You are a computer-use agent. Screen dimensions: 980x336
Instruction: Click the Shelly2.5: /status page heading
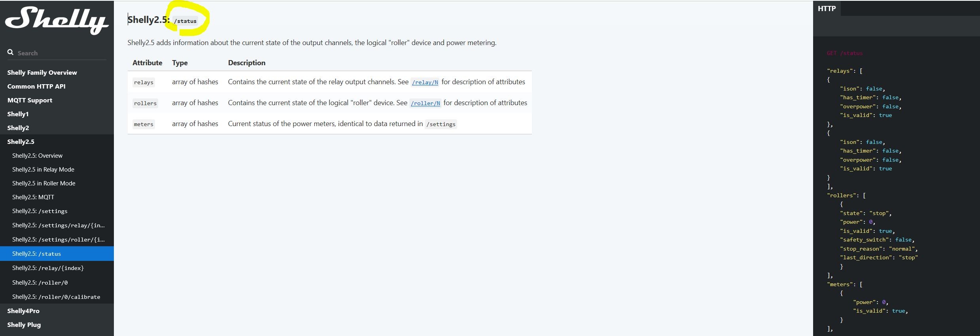click(x=163, y=20)
